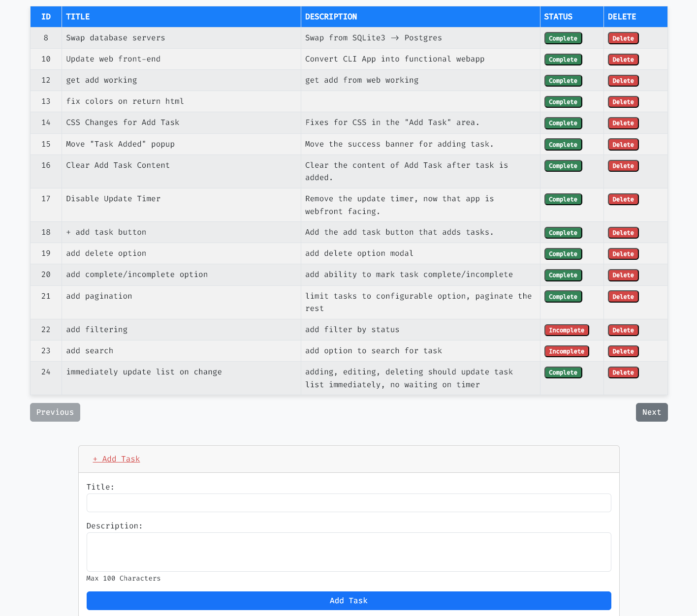Select title 'Update web front-end'
Screen dimensions: 697x616
pos(113,59)
